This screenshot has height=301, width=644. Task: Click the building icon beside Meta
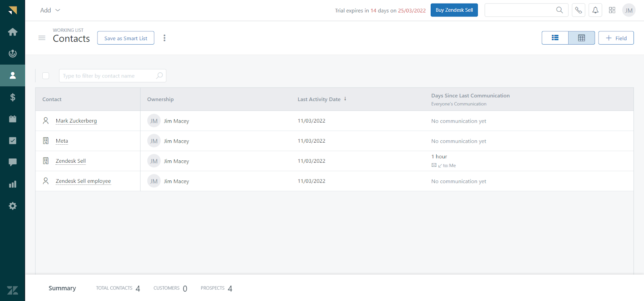coord(46,141)
